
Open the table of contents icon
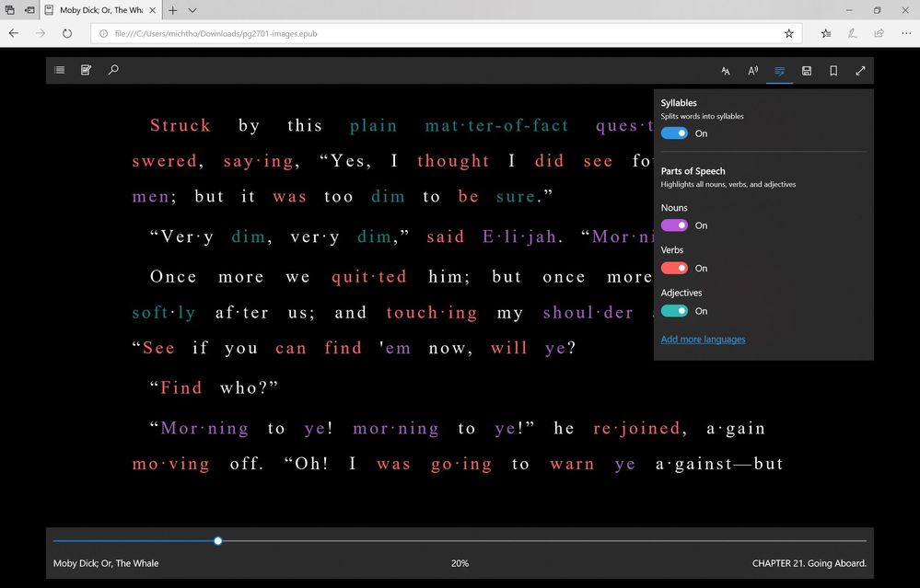(59, 70)
